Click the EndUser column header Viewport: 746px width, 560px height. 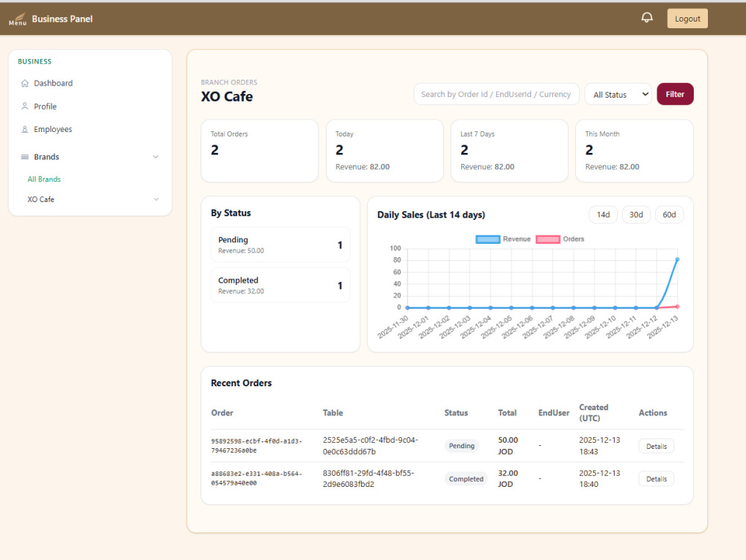(x=554, y=413)
